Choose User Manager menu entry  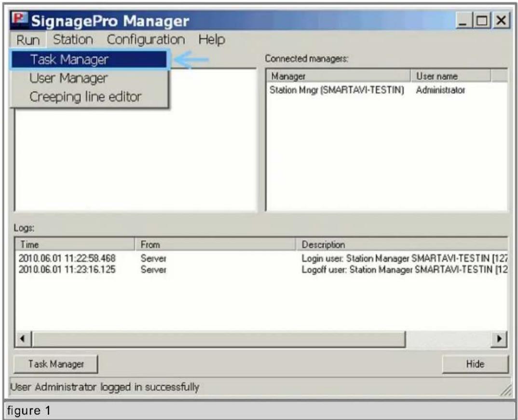[x=90, y=78]
